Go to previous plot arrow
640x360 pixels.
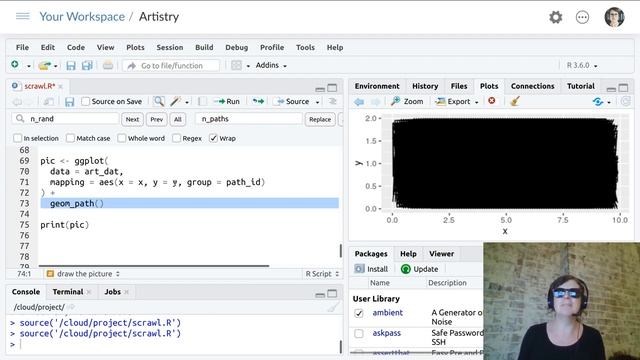(x=359, y=102)
